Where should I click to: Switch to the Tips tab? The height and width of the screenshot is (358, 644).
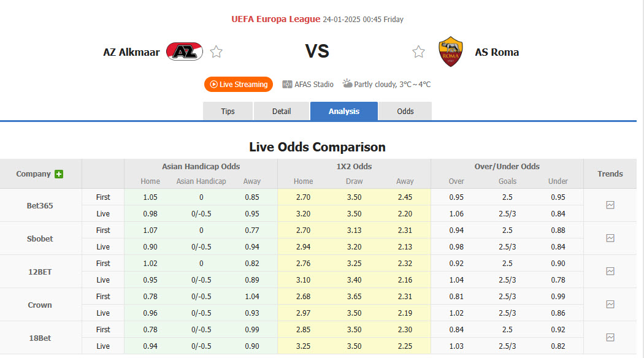[228, 111]
